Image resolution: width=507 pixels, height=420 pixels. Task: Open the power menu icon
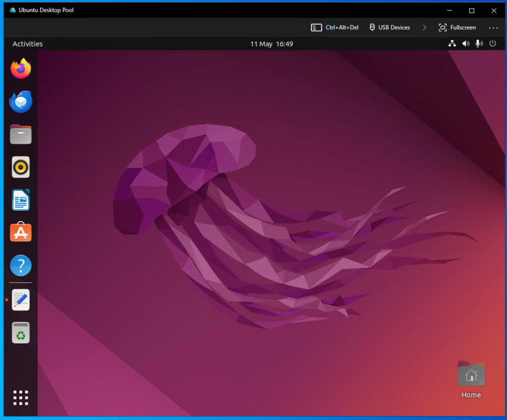[493, 44]
